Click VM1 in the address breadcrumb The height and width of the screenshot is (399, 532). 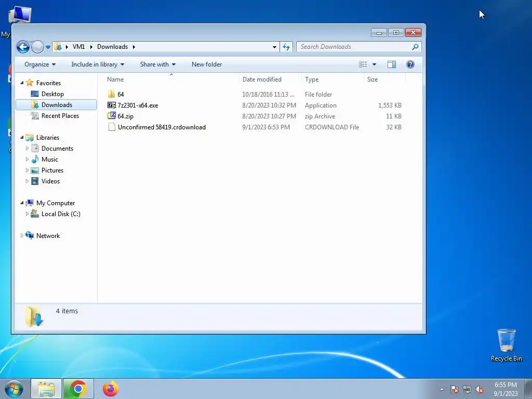click(x=79, y=47)
